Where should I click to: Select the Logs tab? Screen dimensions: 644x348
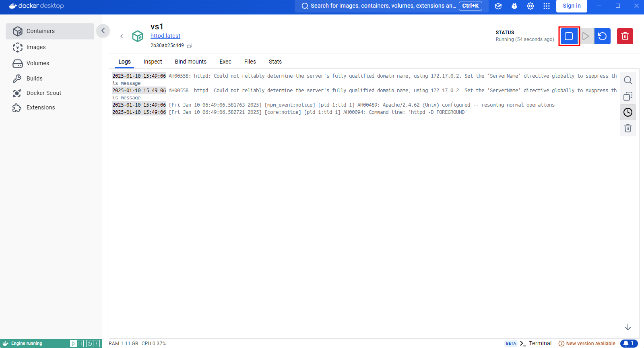[124, 62]
